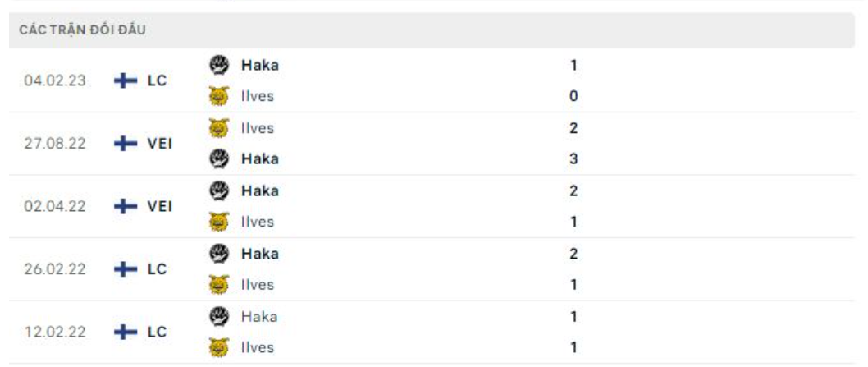Click Ilves logo in 04.02.23 match
Image resolution: width=868 pixels, height=367 pixels.
pos(217,96)
